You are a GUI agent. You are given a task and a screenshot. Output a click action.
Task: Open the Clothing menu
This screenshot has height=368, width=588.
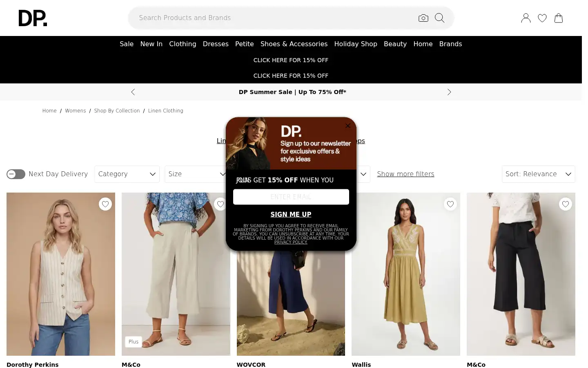(183, 44)
